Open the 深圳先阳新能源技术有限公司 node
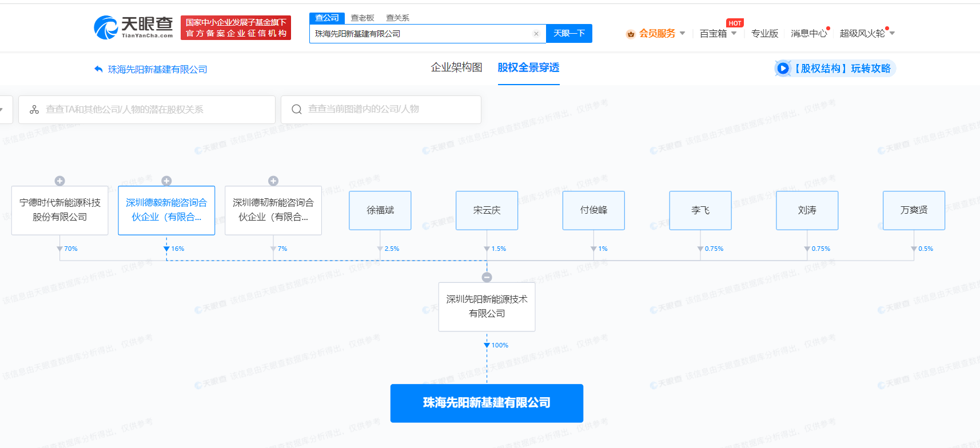 tap(487, 307)
